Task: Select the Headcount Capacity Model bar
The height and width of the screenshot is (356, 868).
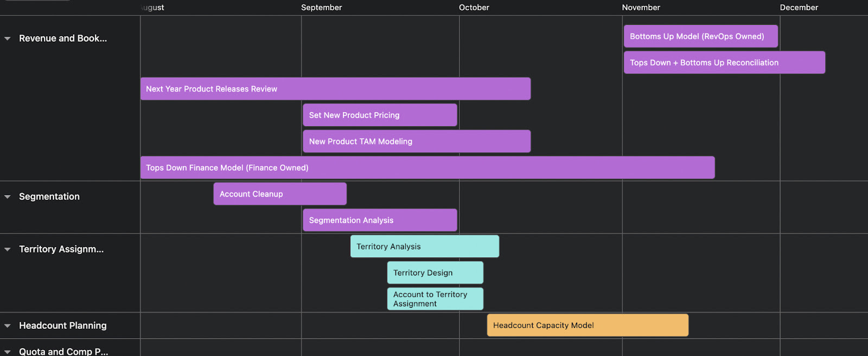Action: (587, 325)
